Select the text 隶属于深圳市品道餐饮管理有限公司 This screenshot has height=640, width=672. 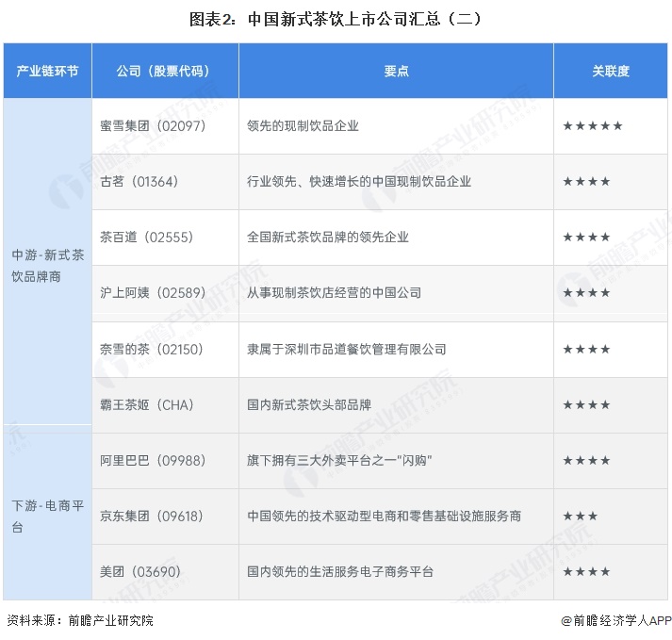pyautogui.click(x=346, y=350)
